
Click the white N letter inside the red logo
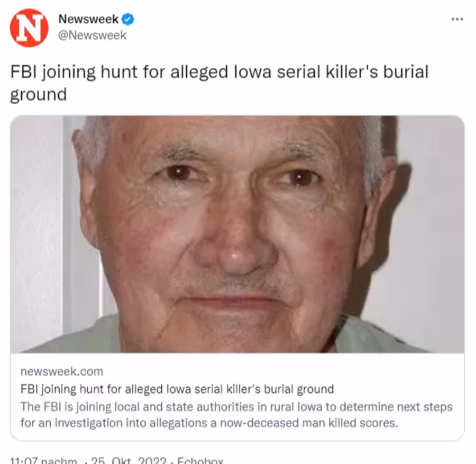pyautogui.click(x=29, y=28)
